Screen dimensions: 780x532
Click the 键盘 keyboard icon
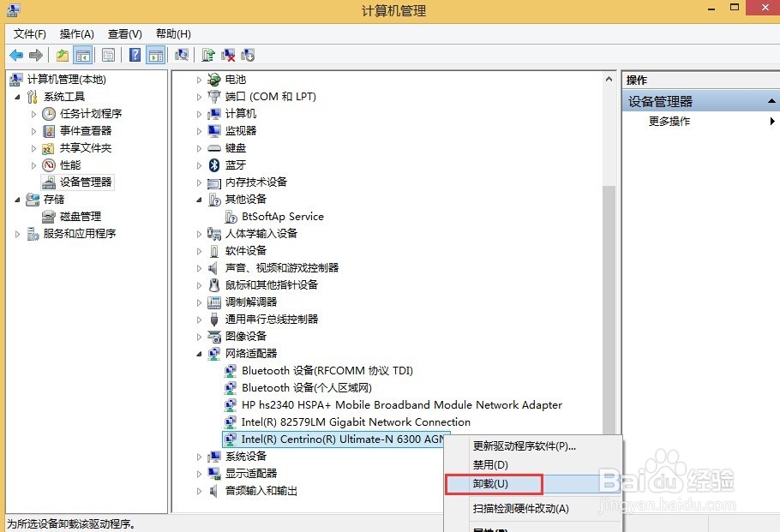pos(214,148)
